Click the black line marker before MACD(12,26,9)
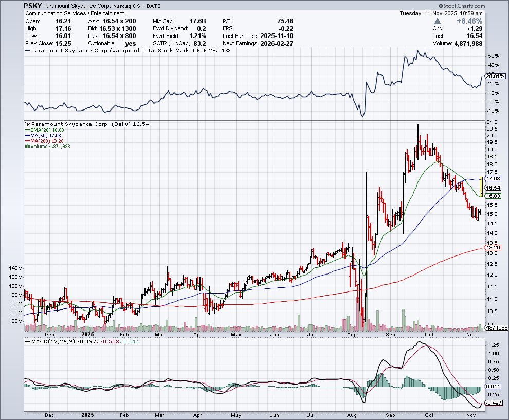Screen dimensions: 509x420 pyautogui.click(x=28, y=341)
